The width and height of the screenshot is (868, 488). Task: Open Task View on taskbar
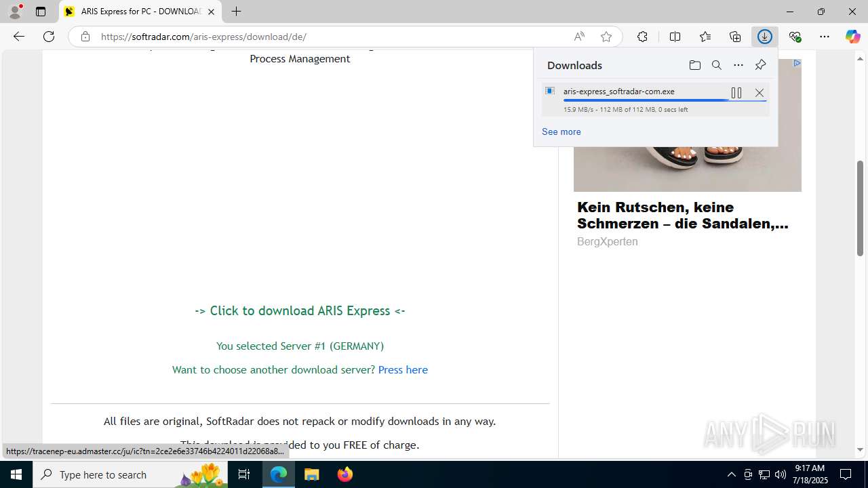tap(244, 474)
